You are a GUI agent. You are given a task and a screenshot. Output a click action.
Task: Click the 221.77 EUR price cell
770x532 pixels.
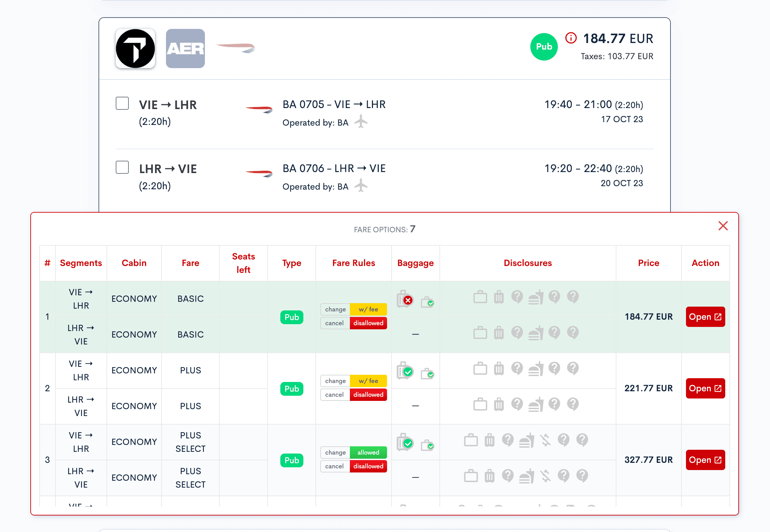click(x=648, y=388)
